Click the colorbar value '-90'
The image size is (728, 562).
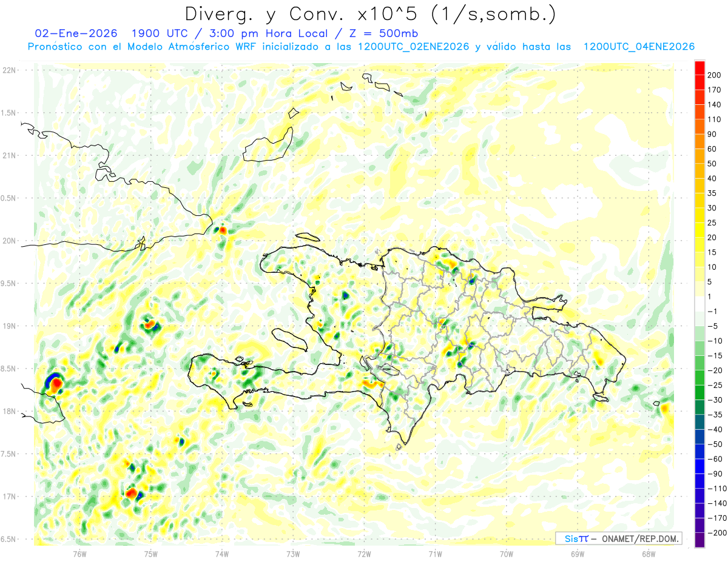715,474
